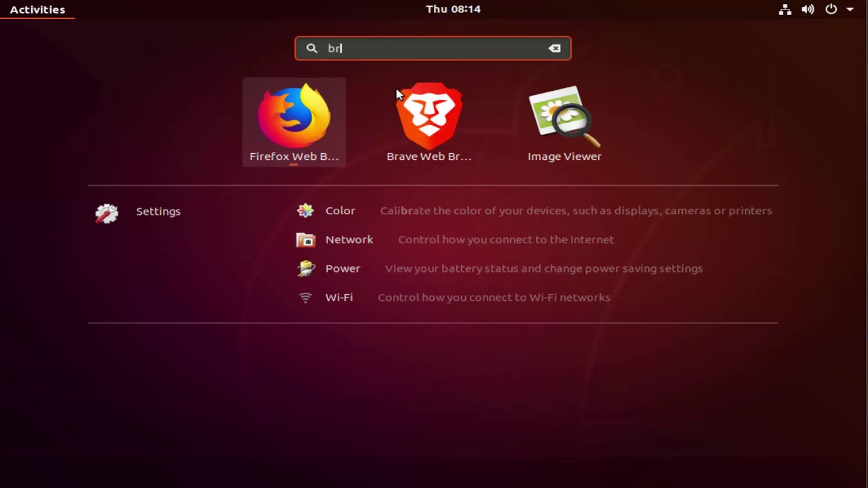Open the Settings app icon
This screenshot has height=488, width=868.
(106, 212)
